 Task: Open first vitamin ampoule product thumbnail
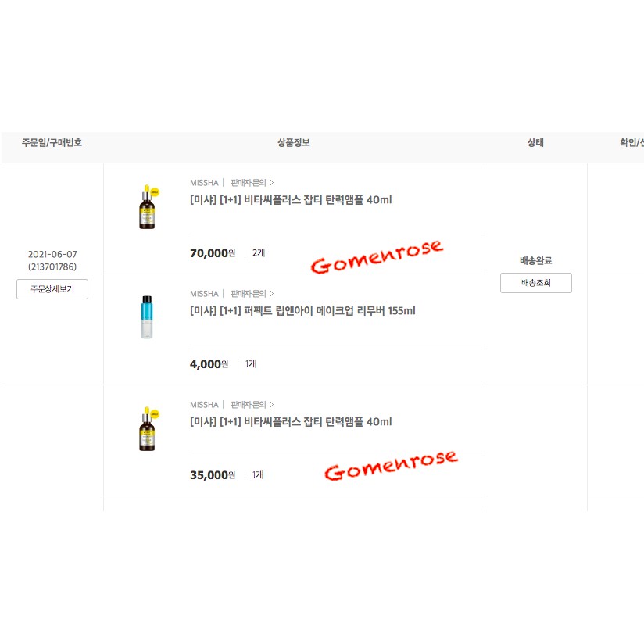[148, 206]
